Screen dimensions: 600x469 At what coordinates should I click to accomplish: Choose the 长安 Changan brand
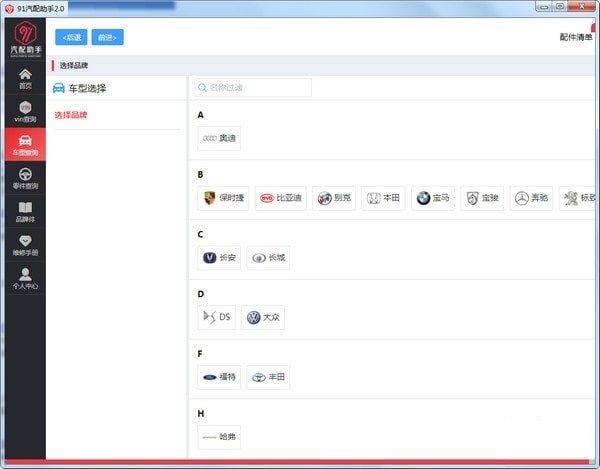219,257
